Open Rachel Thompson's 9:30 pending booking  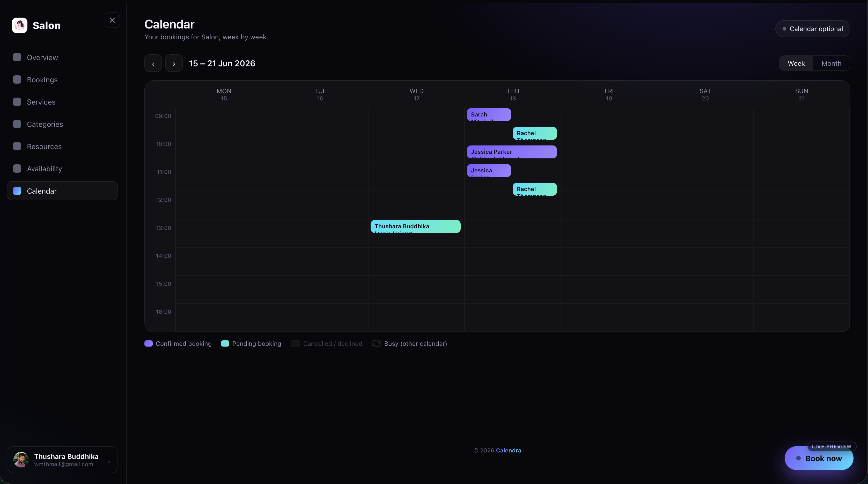pos(535,133)
